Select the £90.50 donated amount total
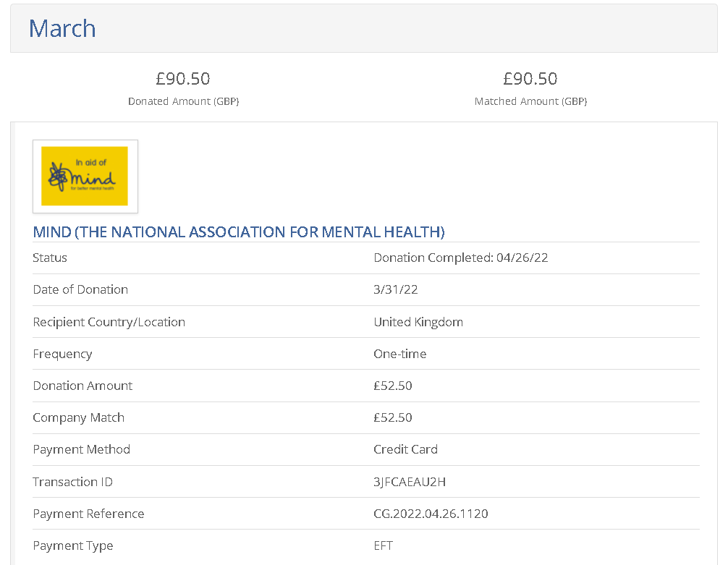Image resolution: width=728 pixels, height=565 pixels. pos(183,78)
